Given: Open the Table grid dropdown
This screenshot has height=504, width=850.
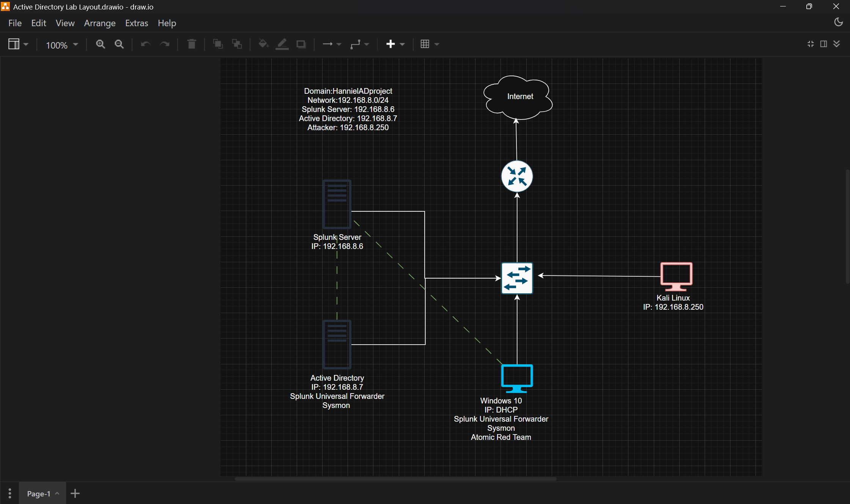Looking at the screenshot, I should (x=430, y=44).
